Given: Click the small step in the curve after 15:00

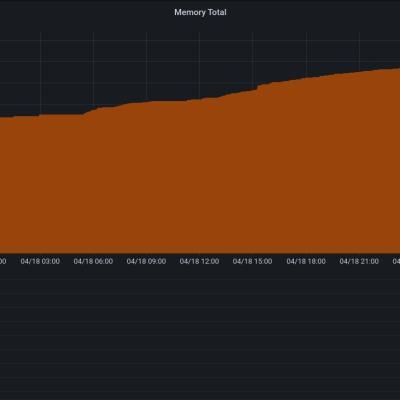Looking at the screenshot, I should pos(259,86).
